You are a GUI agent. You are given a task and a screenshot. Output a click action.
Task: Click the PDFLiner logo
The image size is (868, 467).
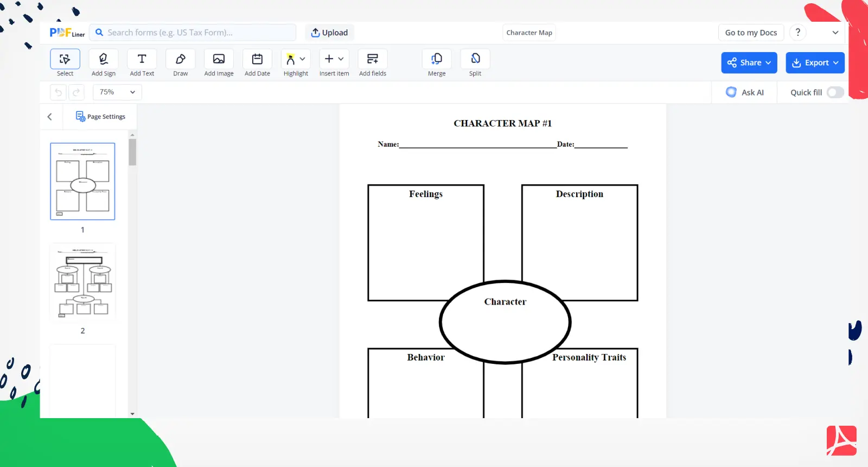tap(67, 33)
